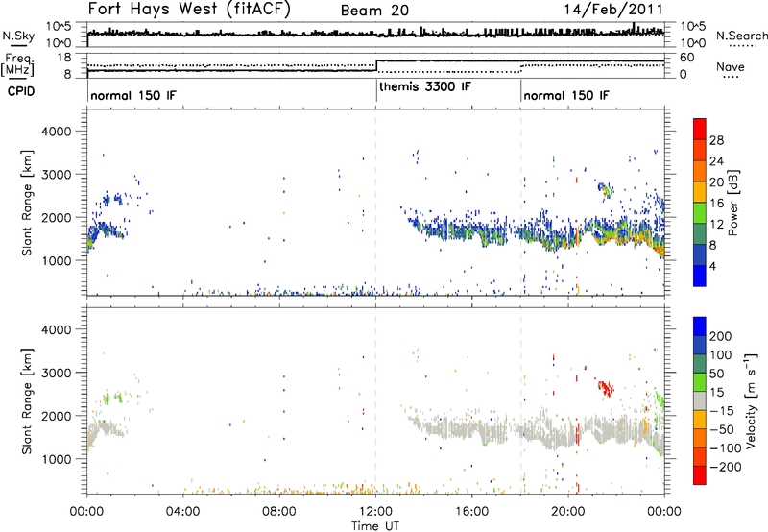768x532 pixels.
Task: Pick the gray segment of the velocity colorbar
Action: point(700,400)
